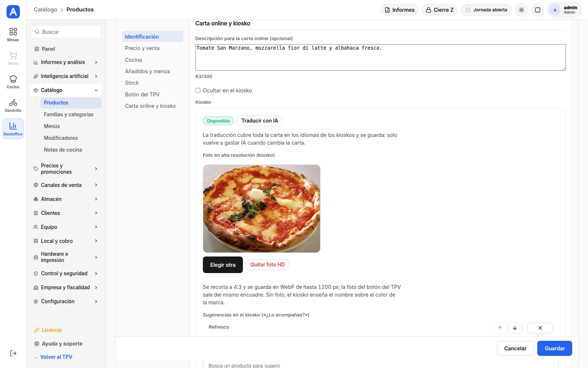Go to Botón del TPV section
This screenshot has width=588, height=368.
click(152, 95)
